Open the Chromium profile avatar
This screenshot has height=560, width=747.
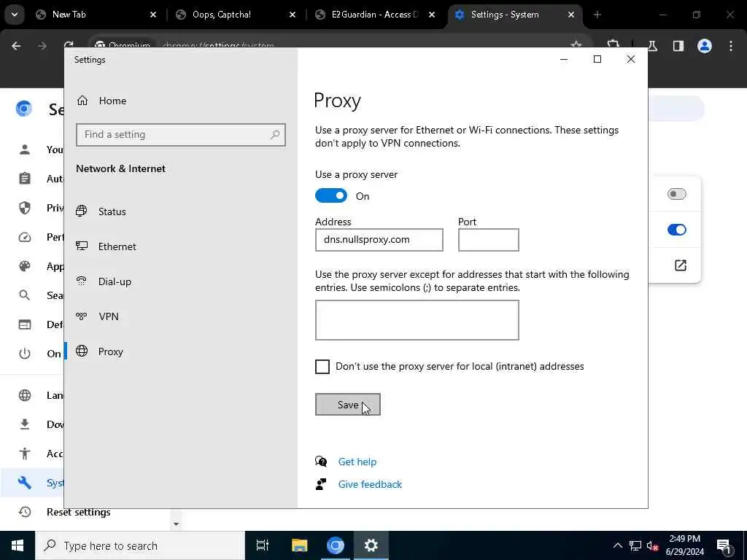click(705, 46)
